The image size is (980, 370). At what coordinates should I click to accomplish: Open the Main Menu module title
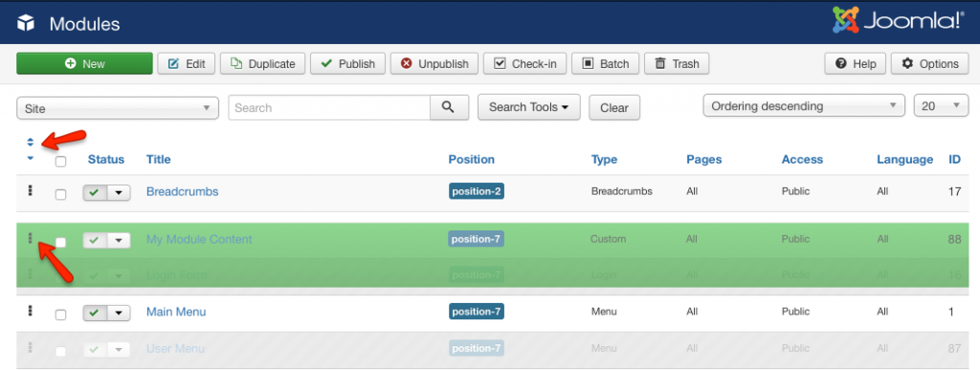(x=176, y=312)
